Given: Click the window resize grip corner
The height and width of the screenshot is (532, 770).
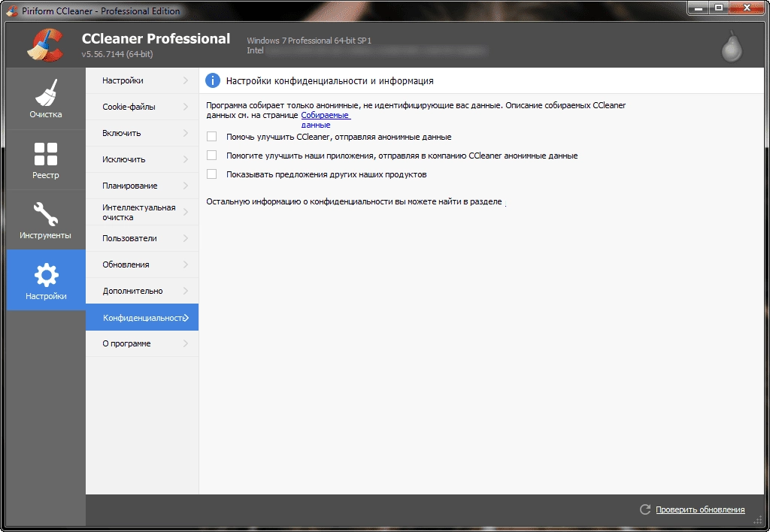Looking at the screenshot, I should (x=758, y=521).
